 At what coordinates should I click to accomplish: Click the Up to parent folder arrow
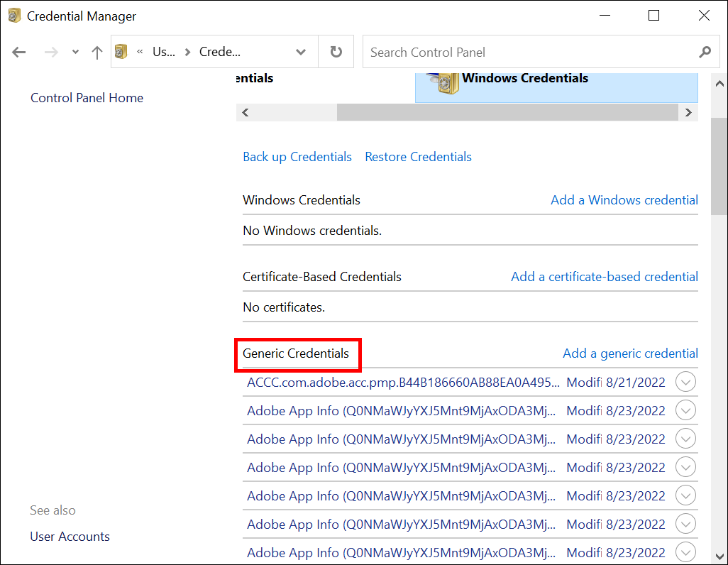click(97, 53)
